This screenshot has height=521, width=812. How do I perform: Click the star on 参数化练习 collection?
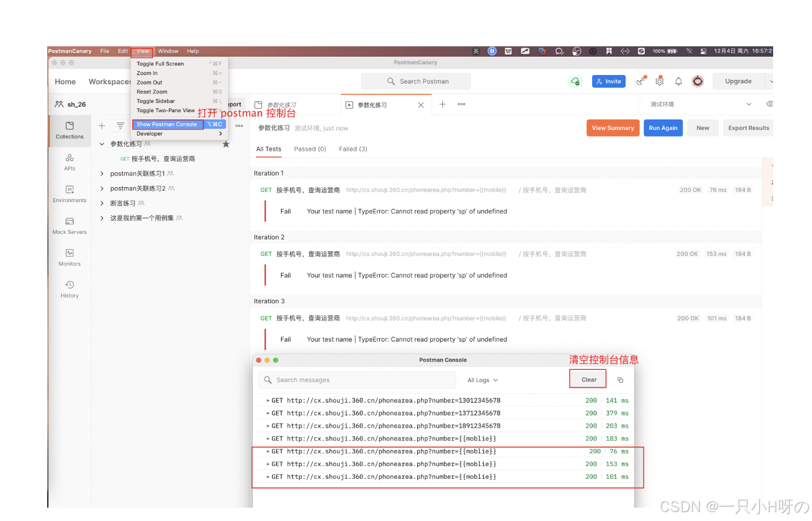pos(226,144)
